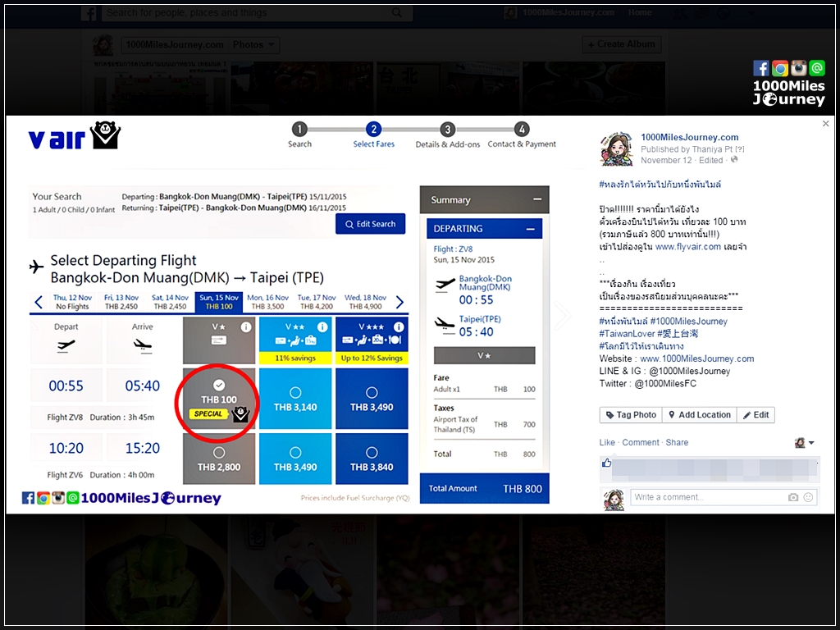The image size is (840, 630).
Task: Open the Photos dropdown on the page header
Action: tap(254, 45)
